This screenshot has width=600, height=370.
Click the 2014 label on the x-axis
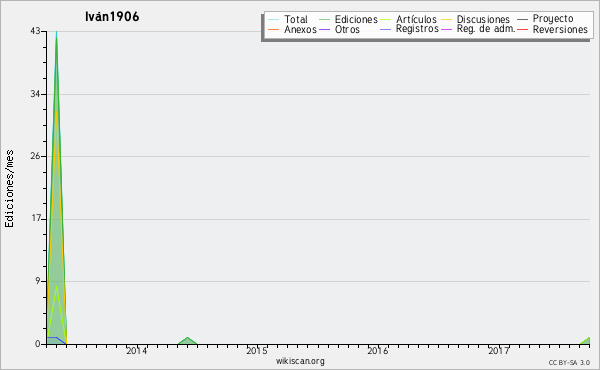[137, 351]
